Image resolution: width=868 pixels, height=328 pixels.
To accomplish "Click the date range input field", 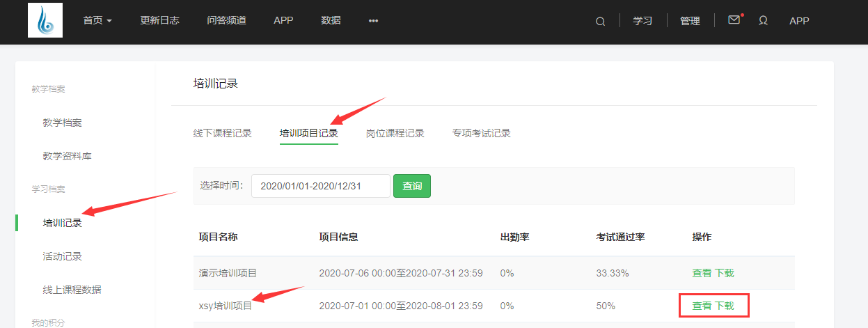I will point(320,186).
